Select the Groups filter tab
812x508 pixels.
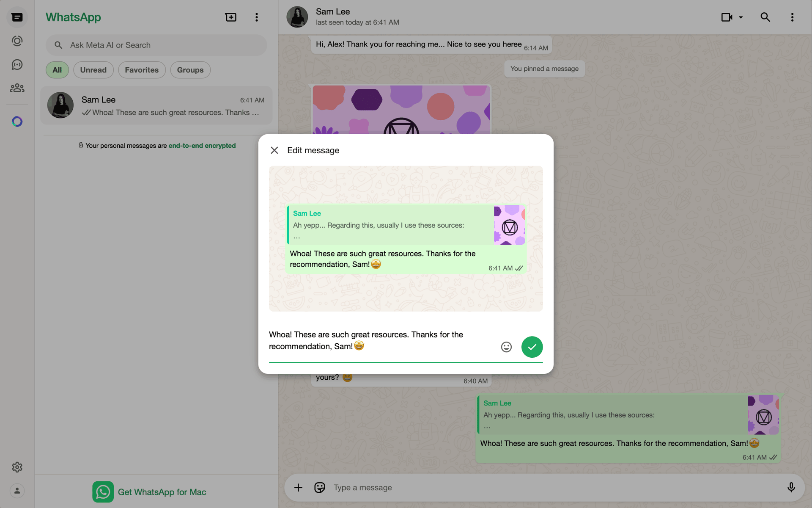190,70
